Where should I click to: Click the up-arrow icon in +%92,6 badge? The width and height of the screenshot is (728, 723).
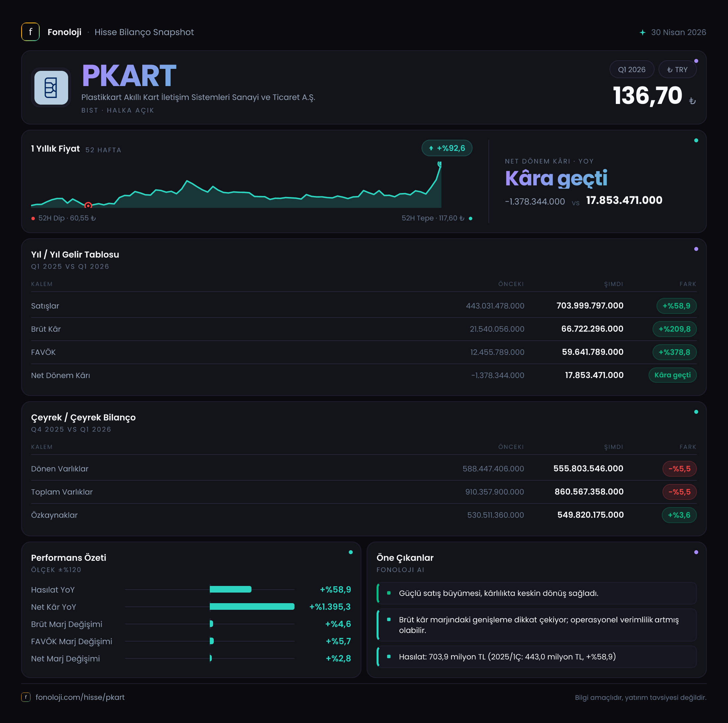pos(431,148)
